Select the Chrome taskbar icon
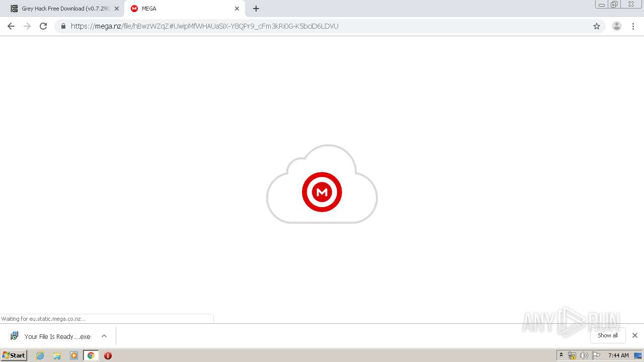This screenshot has width=644, height=362. (x=91, y=355)
